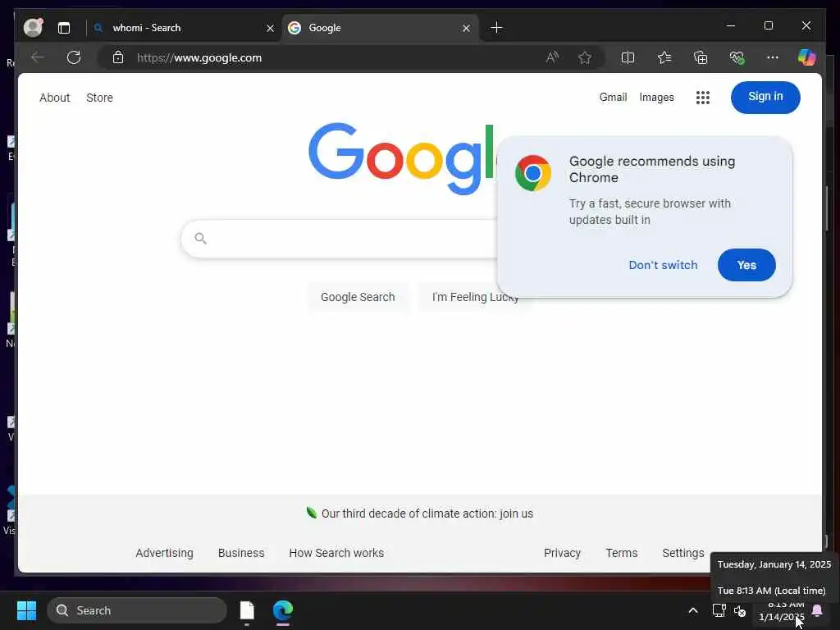840x630 pixels.
Task: Click the Sign in button
Action: click(x=765, y=97)
